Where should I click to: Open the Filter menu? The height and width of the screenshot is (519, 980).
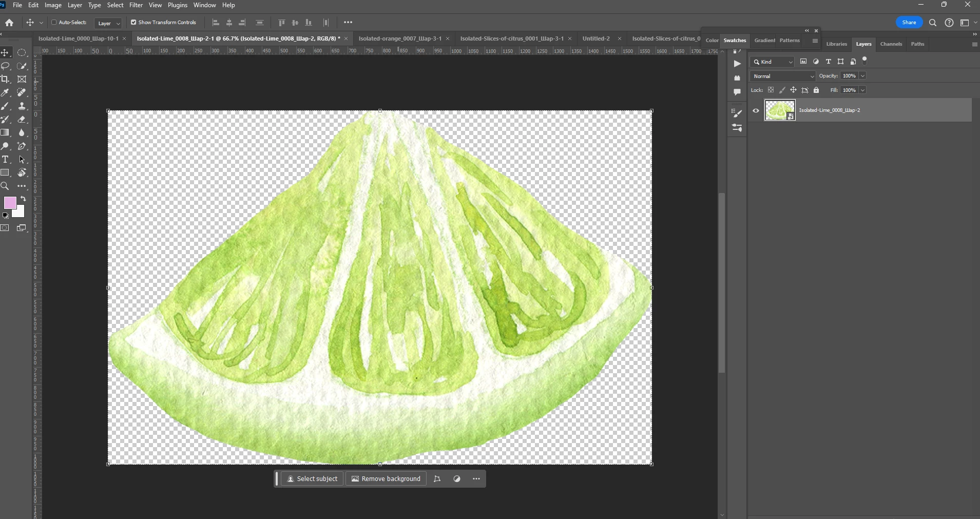pos(136,5)
